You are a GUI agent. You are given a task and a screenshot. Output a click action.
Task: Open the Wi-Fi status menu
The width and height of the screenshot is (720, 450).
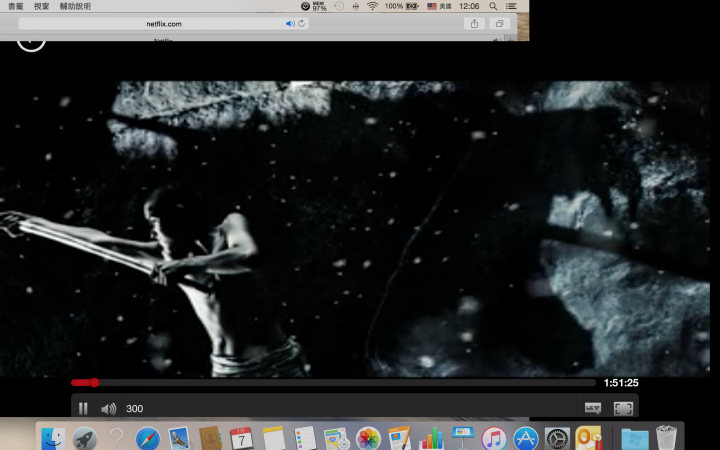(x=372, y=6)
